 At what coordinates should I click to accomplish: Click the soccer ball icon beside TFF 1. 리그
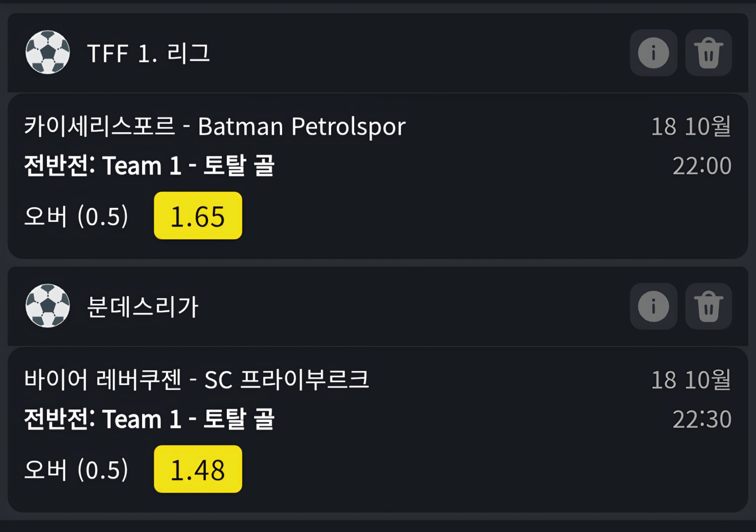[48, 52]
